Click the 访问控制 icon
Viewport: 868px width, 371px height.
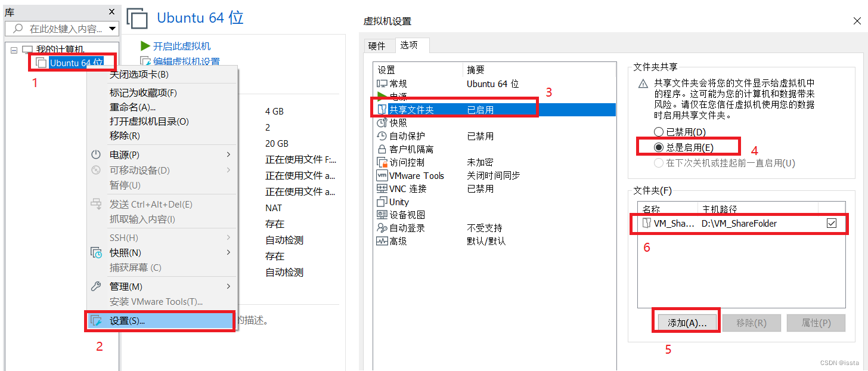pyautogui.click(x=382, y=162)
